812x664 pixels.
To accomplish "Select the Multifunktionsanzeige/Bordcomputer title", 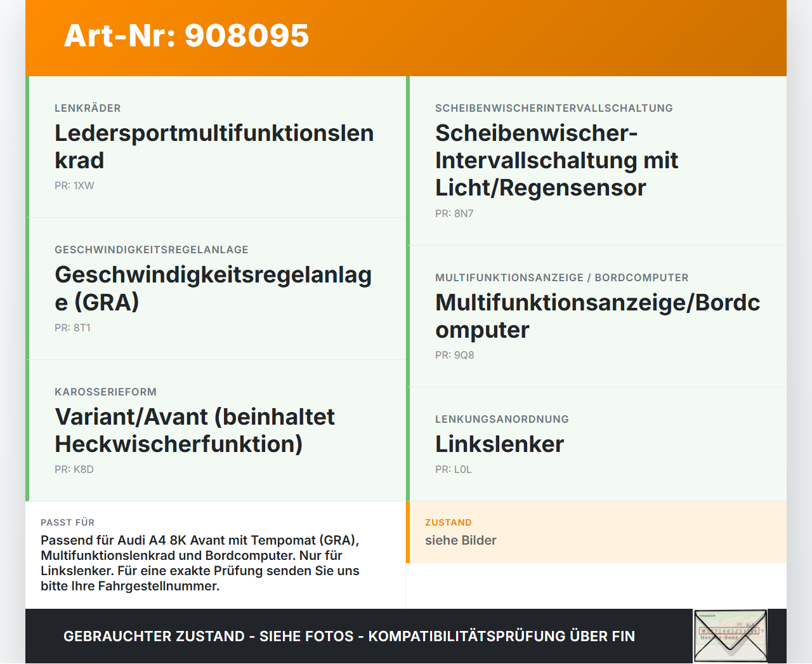I will pos(598,316).
